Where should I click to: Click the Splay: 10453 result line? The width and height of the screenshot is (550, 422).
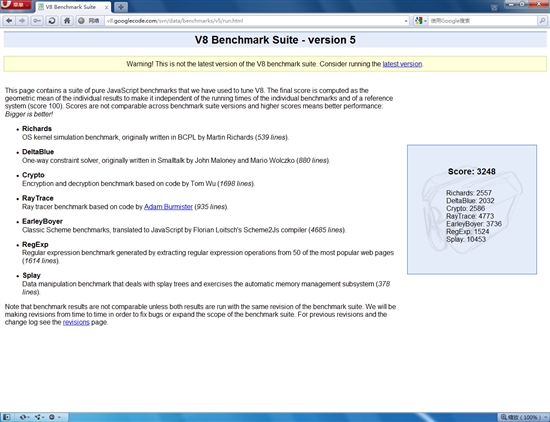466,239
